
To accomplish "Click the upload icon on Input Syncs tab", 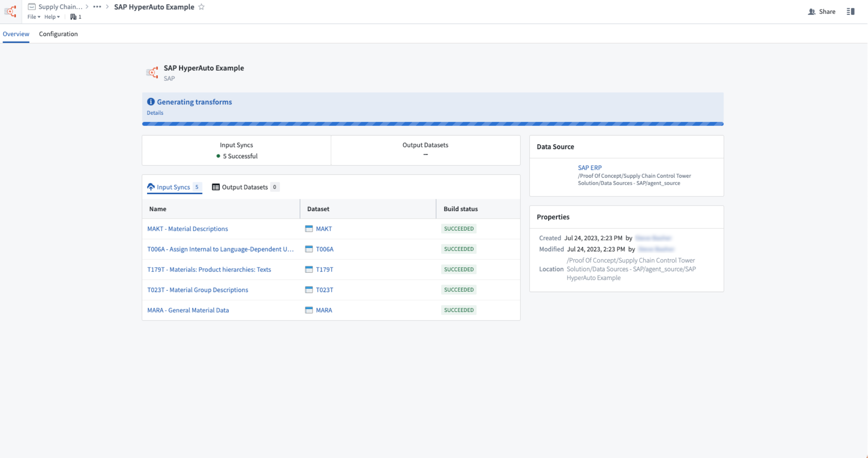I will point(151,187).
